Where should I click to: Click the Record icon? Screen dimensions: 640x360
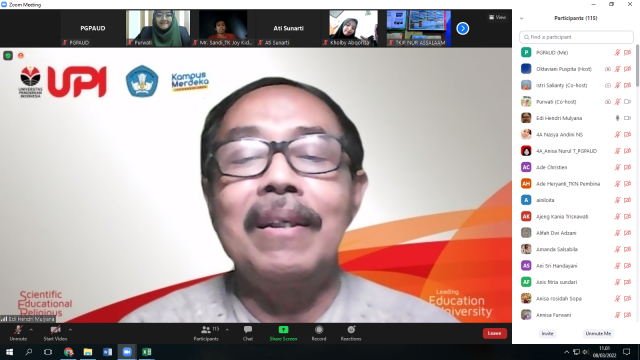(x=319, y=329)
